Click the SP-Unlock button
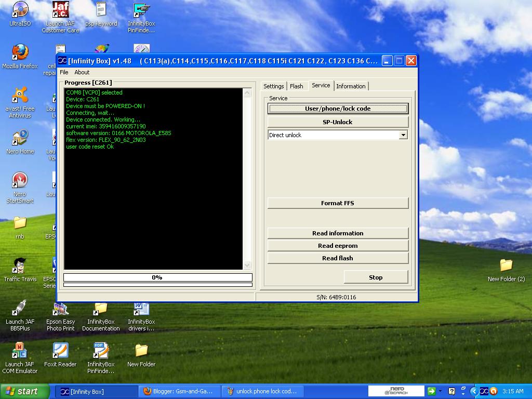Image resolution: width=532 pixels, height=399 pixels. pos(338,122)
